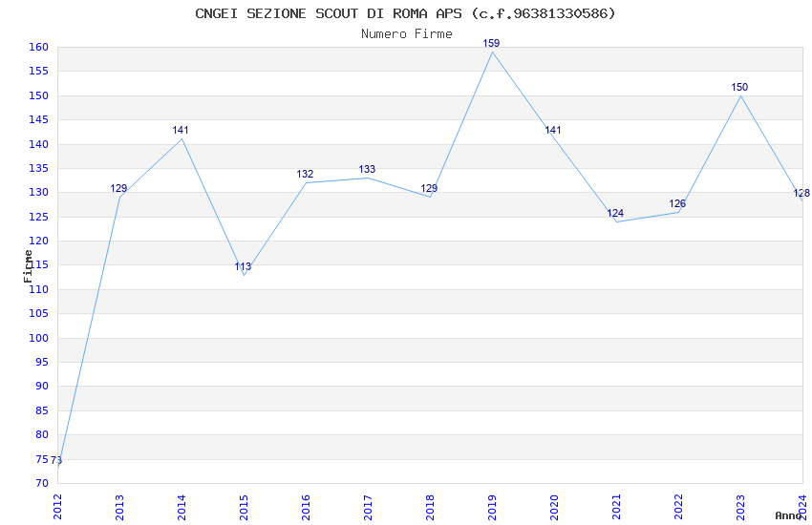Click the x-axis year 2016
Image resolution: width=812 pixels, height=525 pixels.
point(306,507)
